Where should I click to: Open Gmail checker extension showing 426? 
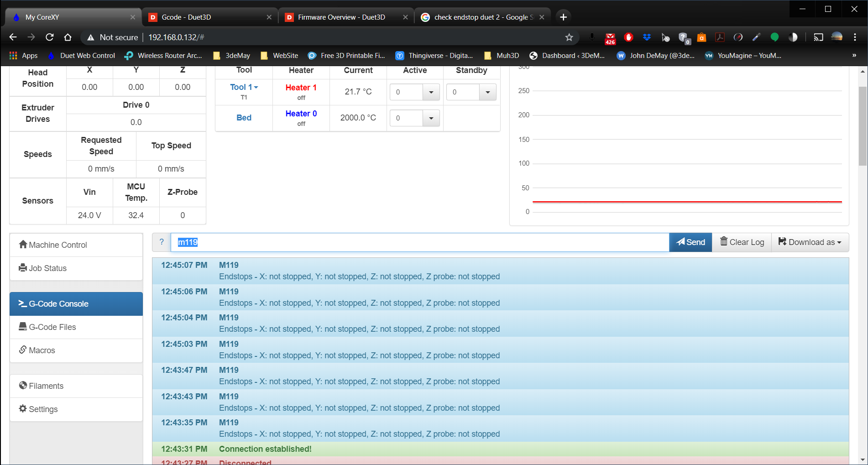pyautogui.click(x=610, y=38)
